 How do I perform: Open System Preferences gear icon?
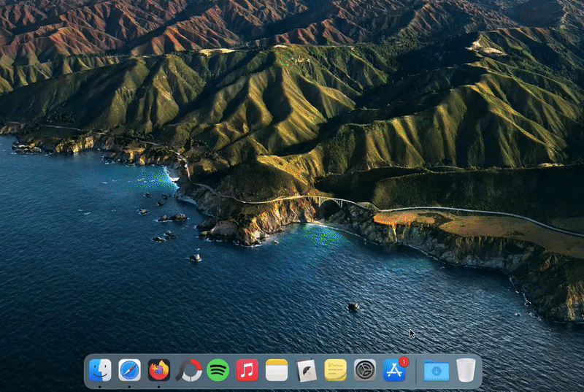click(365, 370)
